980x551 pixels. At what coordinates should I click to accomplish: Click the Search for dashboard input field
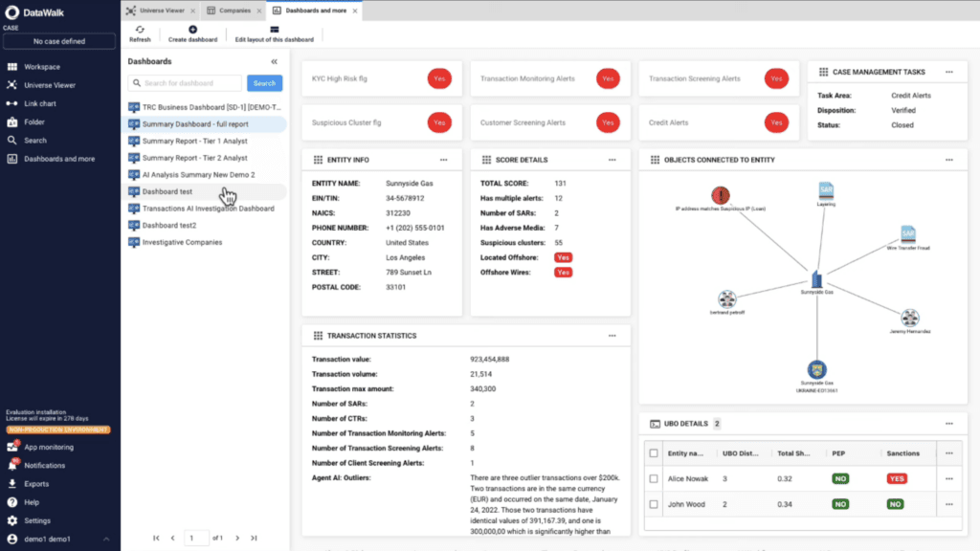[x=191, y=83]
